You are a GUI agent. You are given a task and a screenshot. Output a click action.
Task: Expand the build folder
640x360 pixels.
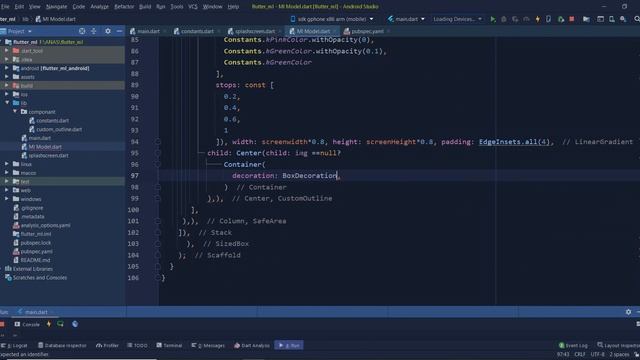(x=7, y=85)
